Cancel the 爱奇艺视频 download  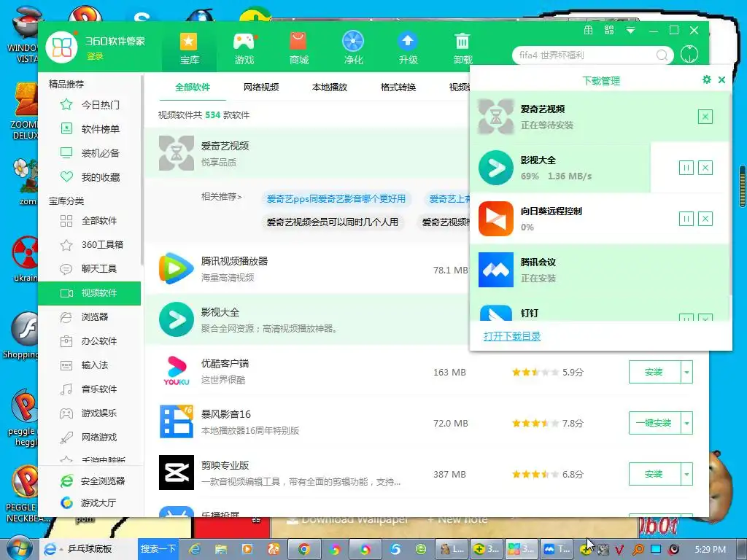pos(705,117)
